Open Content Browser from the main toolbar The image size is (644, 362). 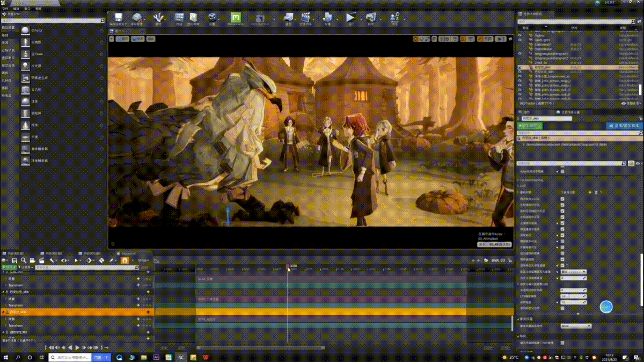point(179,19)
